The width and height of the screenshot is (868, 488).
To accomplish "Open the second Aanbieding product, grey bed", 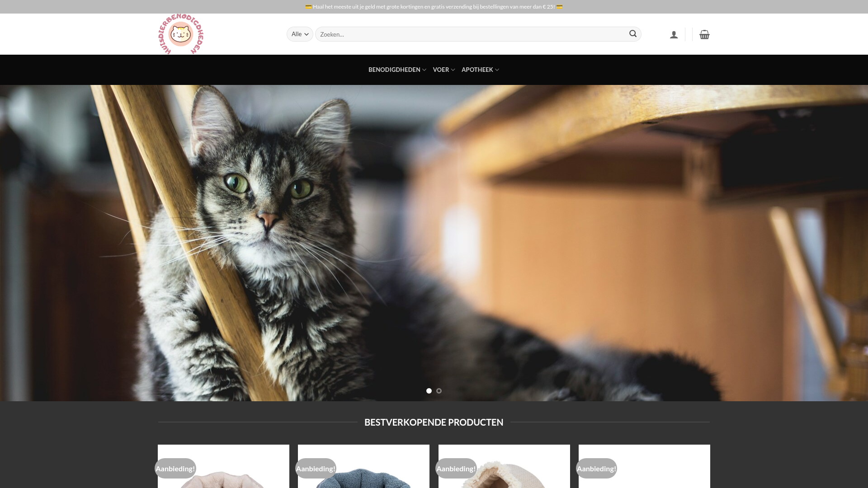I will pos(363,466).
